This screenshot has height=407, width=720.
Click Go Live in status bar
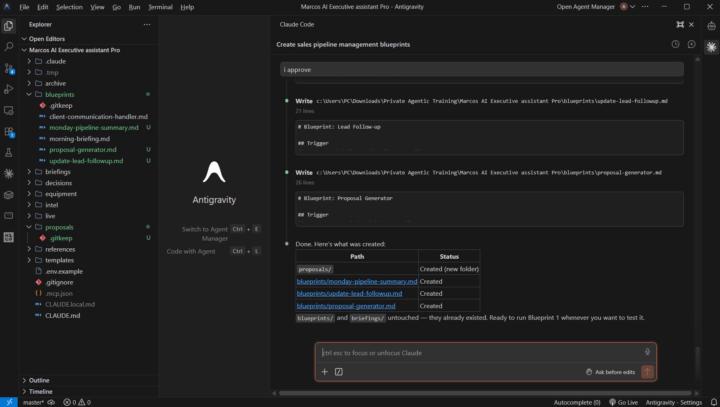(623, 402)
